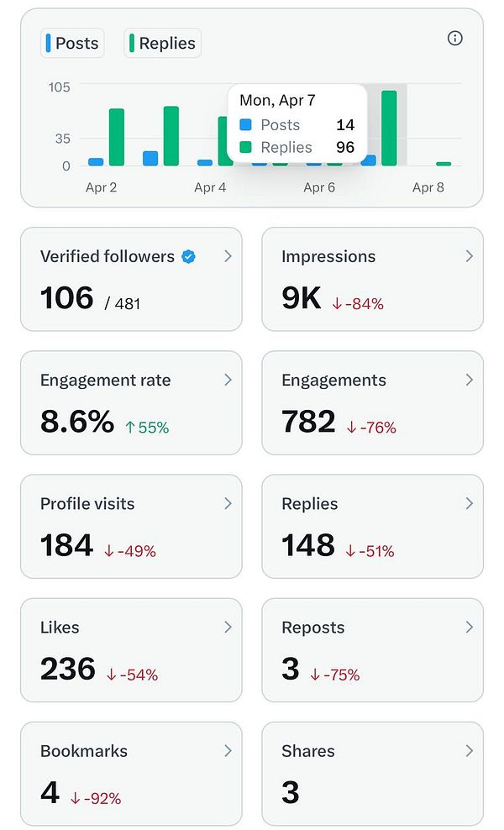Toggle the Posts series on the chart
This screenshot has width=504, height=830.
point(72,43)
